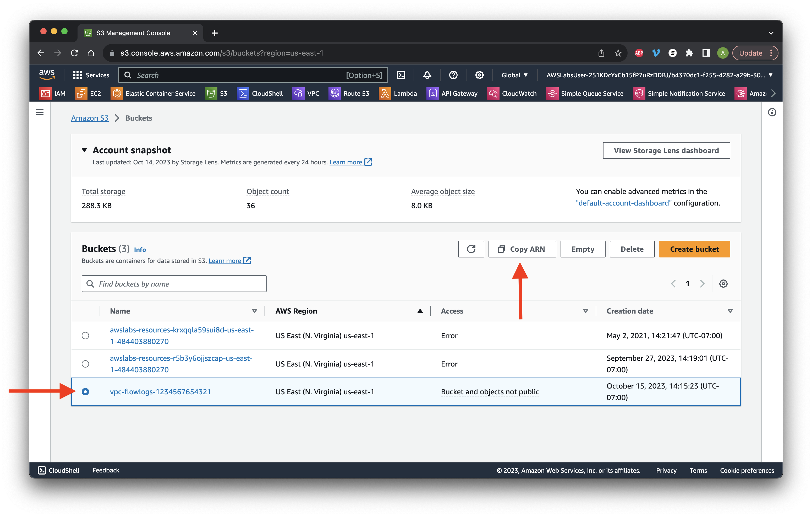The height and width of the screenshot is (517, 812).
Task: Launch CloudShell from the top navigation icon
Action: click(x=401, y=75)
